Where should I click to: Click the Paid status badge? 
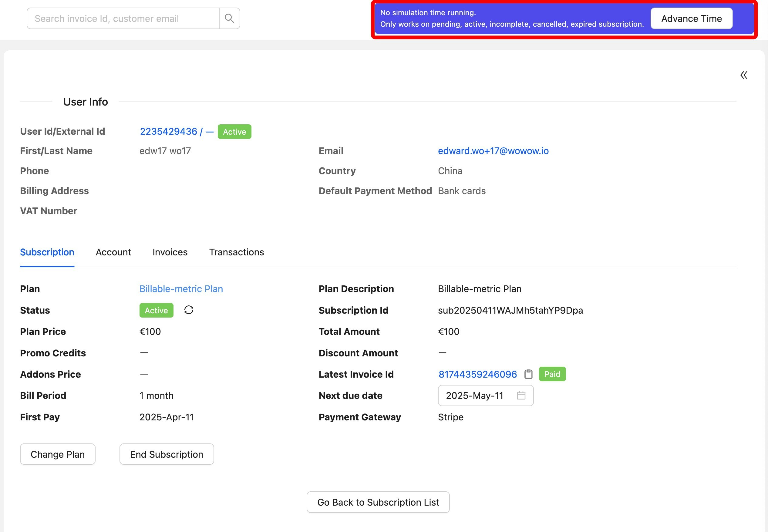[x=552, y=374]
